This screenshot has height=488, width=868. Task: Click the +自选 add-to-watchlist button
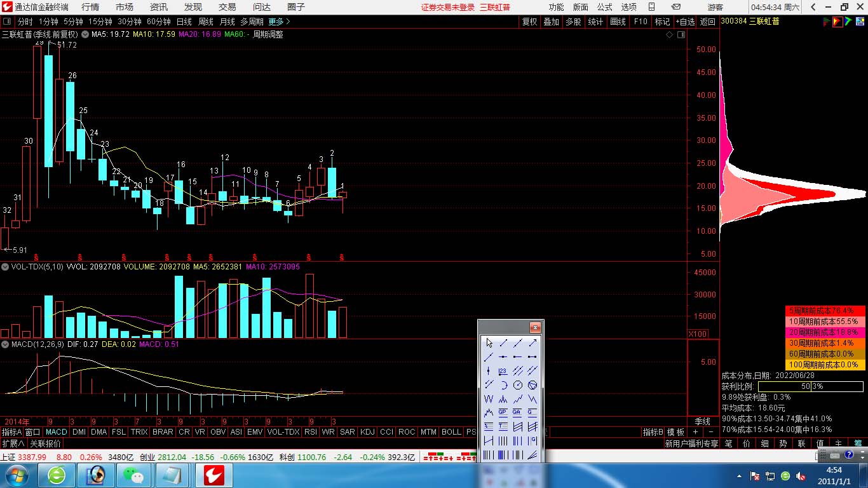(685, 22)
